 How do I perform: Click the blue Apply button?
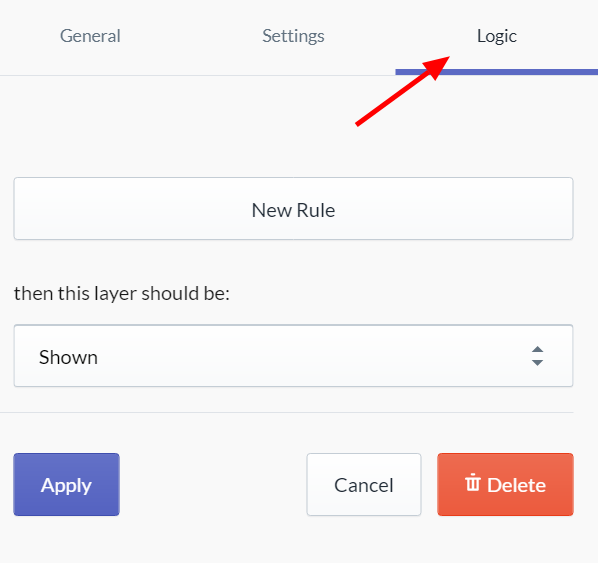click(x=66, y=484)
